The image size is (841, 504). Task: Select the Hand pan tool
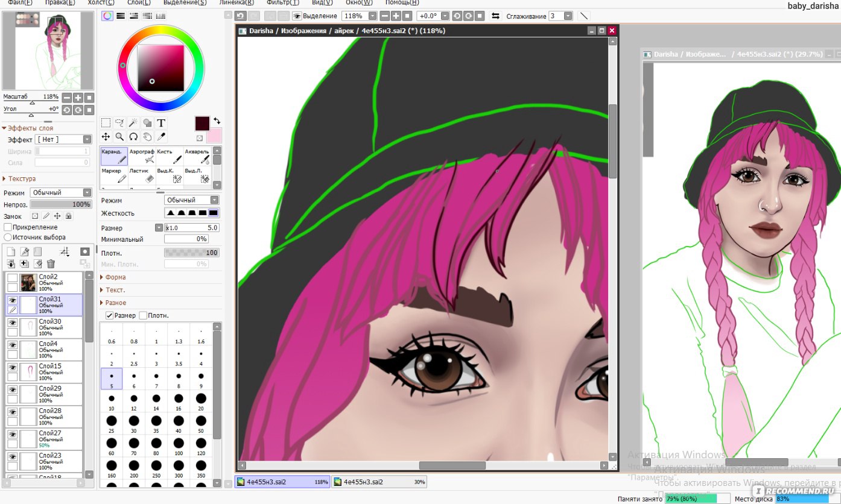(147, 137)
